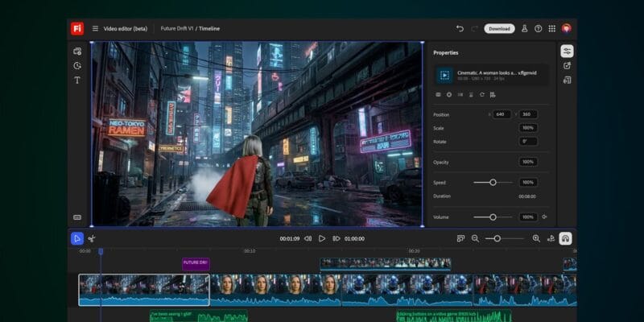This screenshot has height=322, width=644.
Task: Select the purple FUTURE DRI title clip
Action: point(196,264)
